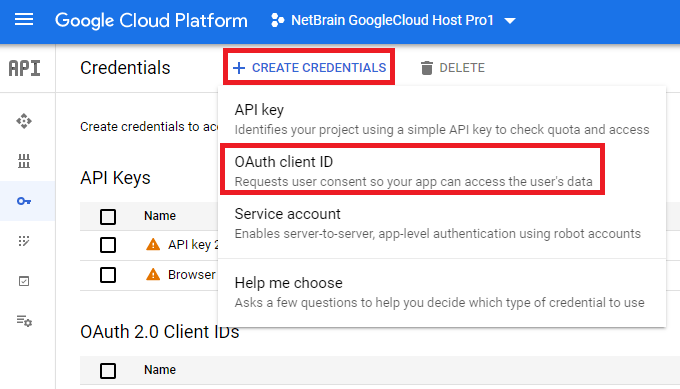680x389 pixels.
Task: Choose API key from credentials menu
Action: click(442, 119)
